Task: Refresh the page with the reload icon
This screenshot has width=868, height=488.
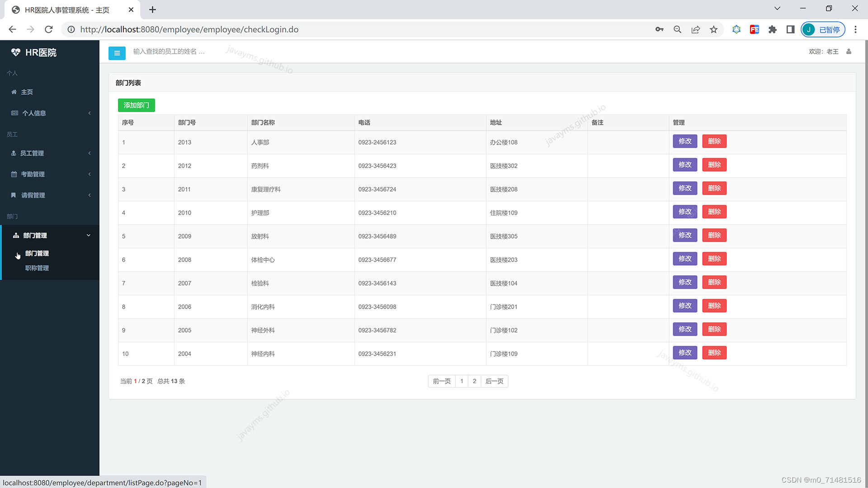Action: pyautogui.click(x=49, y=29)
